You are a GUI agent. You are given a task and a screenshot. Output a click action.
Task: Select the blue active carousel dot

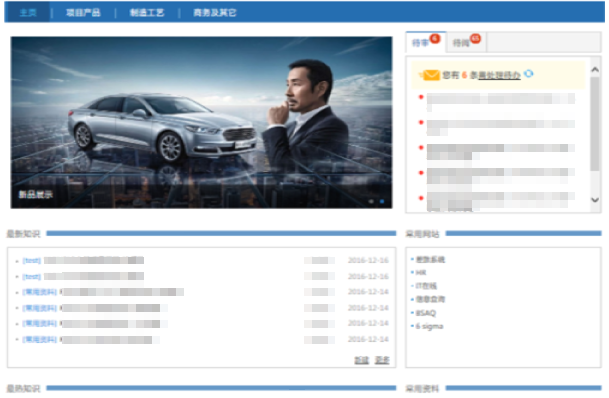tap(382, 201)
